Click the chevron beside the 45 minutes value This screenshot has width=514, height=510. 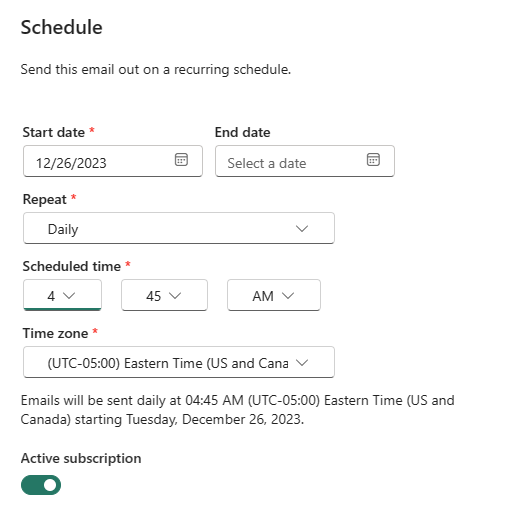(x=175, y=295)
